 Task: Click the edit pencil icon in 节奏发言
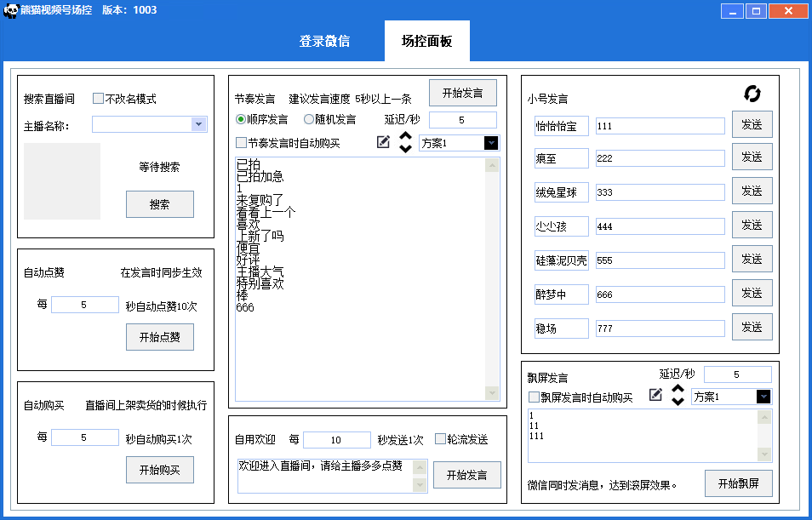coord(383,142)
